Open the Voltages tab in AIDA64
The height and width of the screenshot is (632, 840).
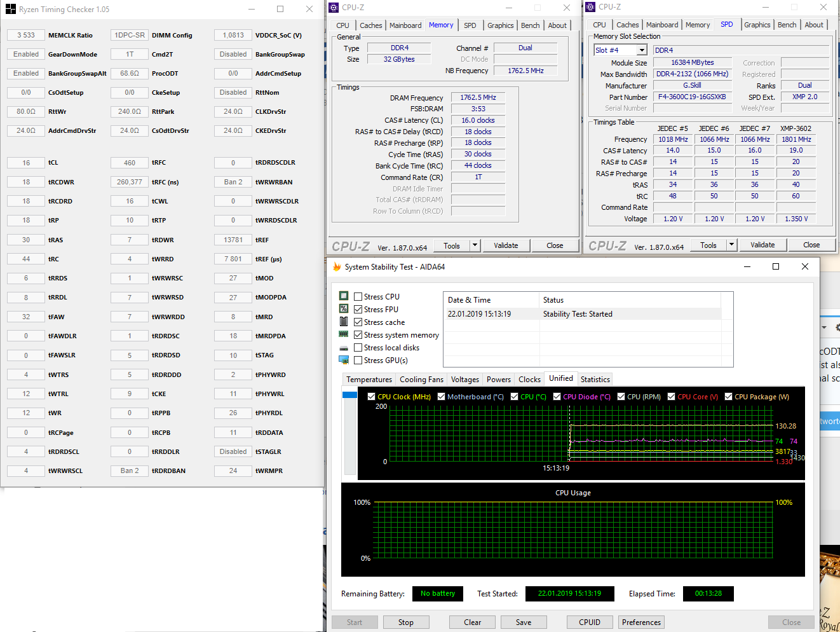click(x=465, y=380)
